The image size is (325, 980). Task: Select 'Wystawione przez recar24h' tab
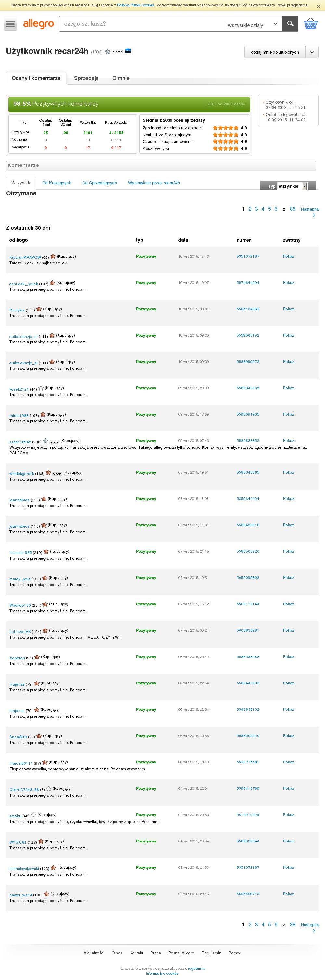tap(154, 183)
